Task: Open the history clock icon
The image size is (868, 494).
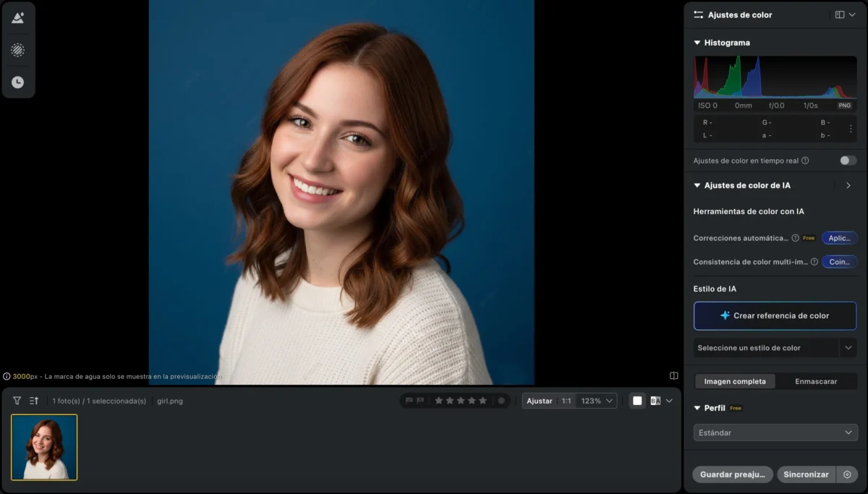Action: point(18,82)
